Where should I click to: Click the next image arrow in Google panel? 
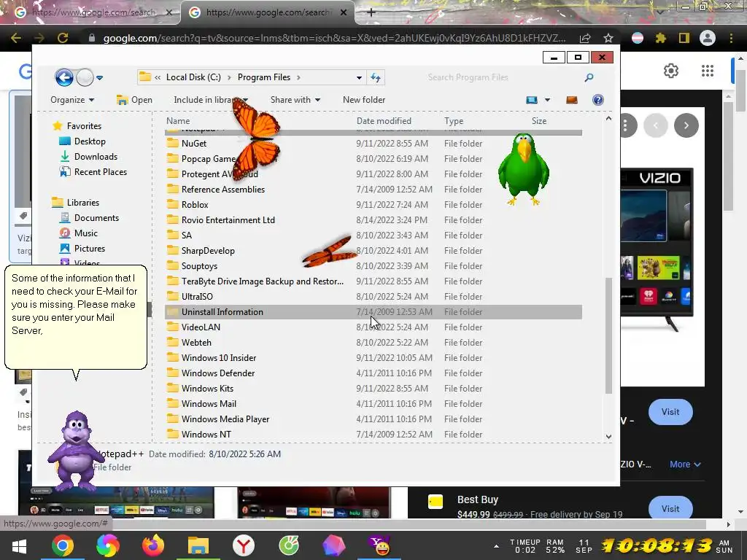[x=686, y=125]
